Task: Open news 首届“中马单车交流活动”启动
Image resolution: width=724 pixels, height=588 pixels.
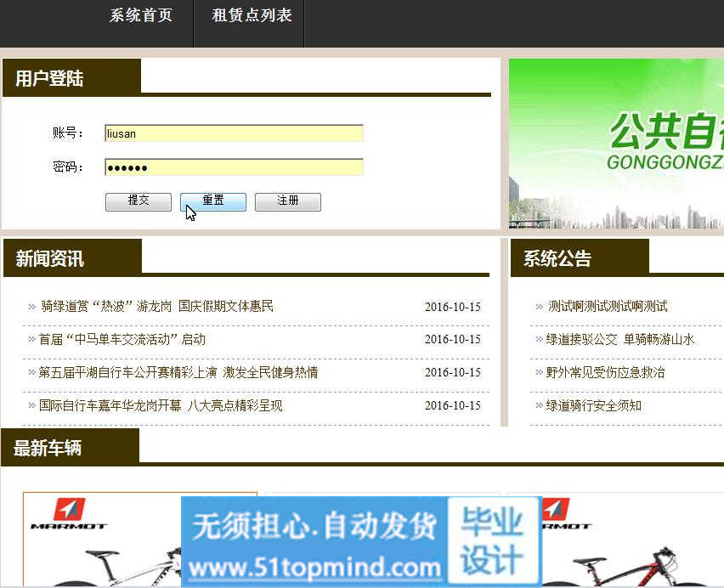Action: click(122, 339)
